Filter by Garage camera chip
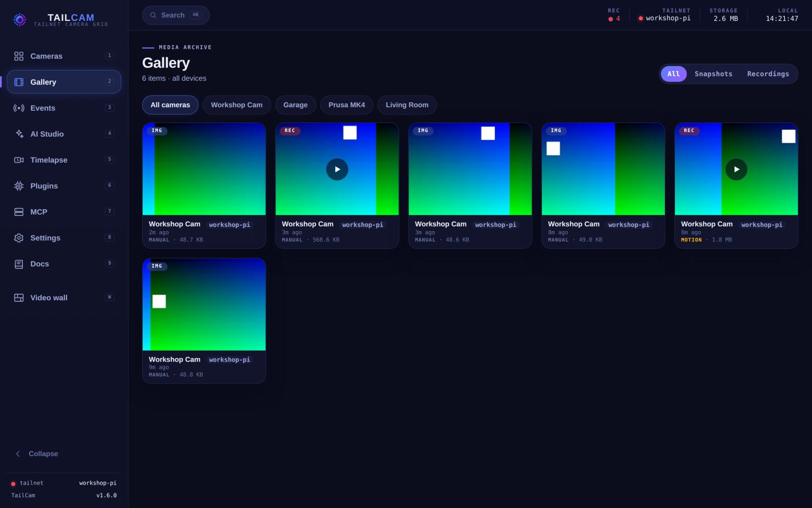812x508 pixels. [295, 105]
